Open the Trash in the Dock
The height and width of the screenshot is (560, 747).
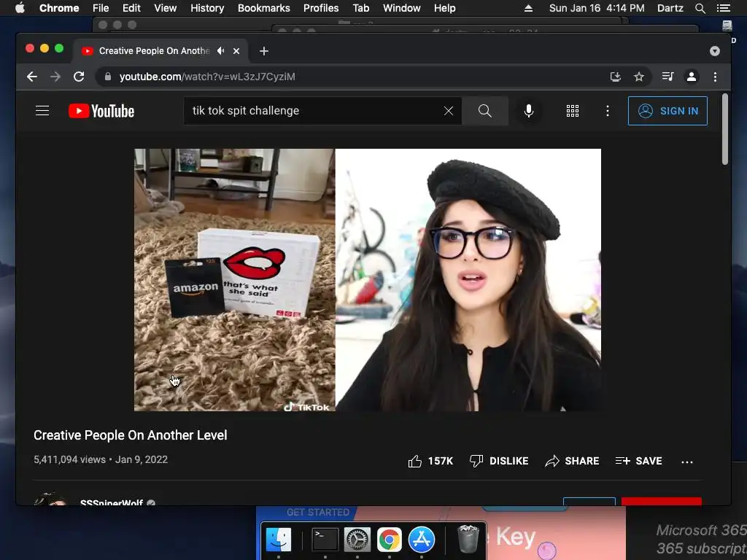click(468, 539)
